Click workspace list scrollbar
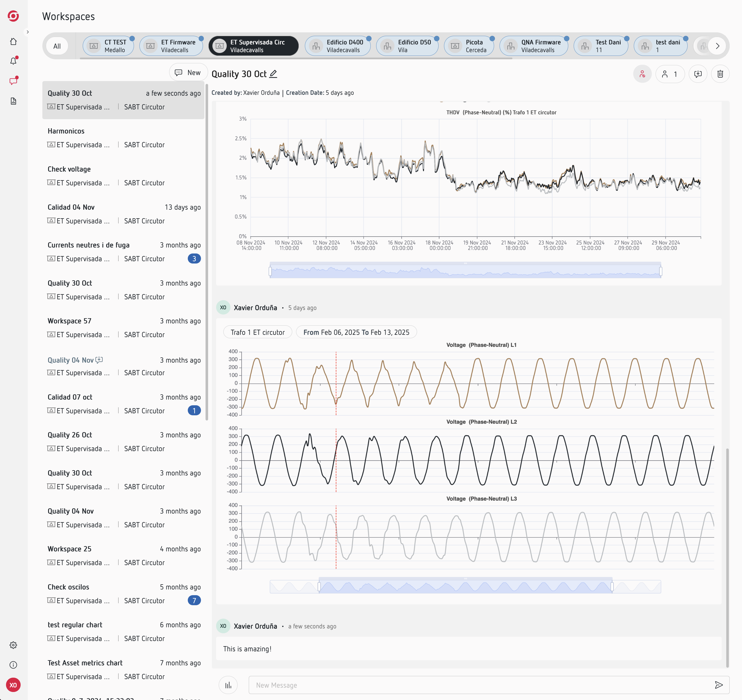The width and height of the screenshot is (742, 700). [207, 252]
